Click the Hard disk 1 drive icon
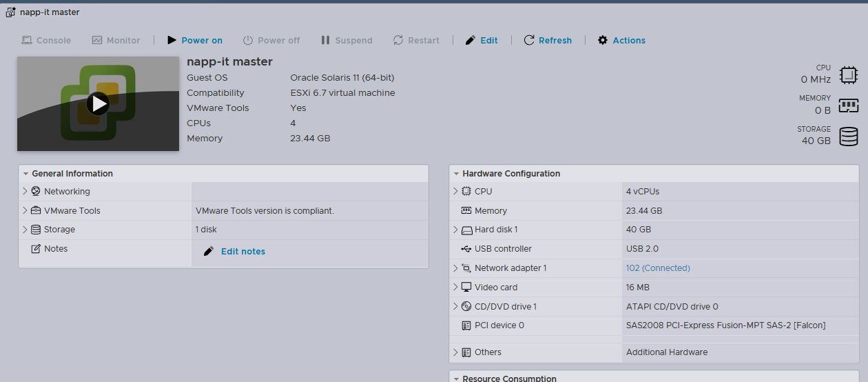 point(466,230)
